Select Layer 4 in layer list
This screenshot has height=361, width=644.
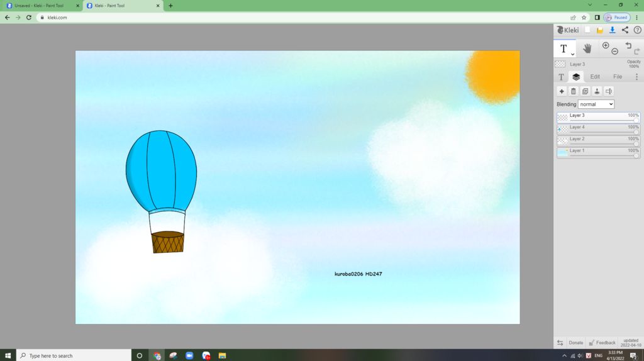click(x=598, y=129)
